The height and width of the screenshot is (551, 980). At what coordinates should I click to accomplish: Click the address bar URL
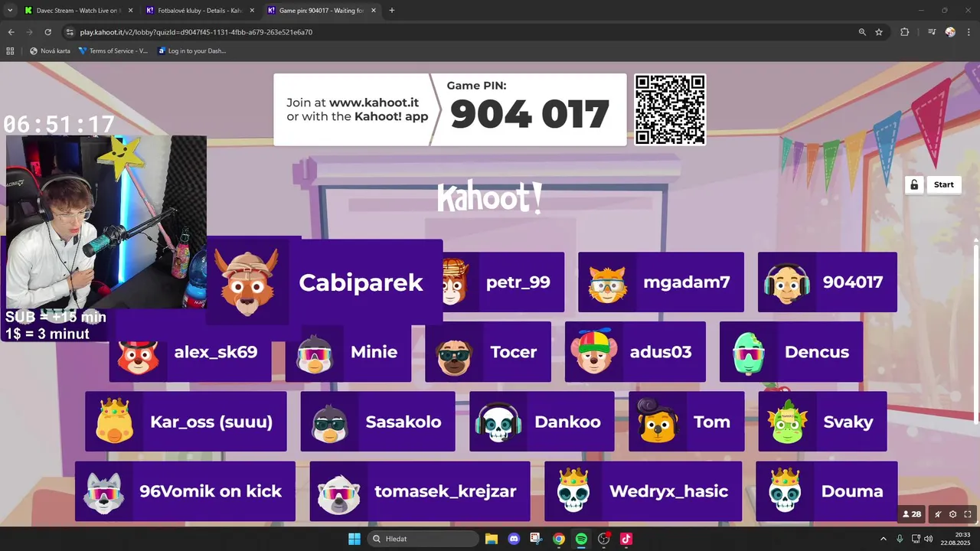coord(196,32)
